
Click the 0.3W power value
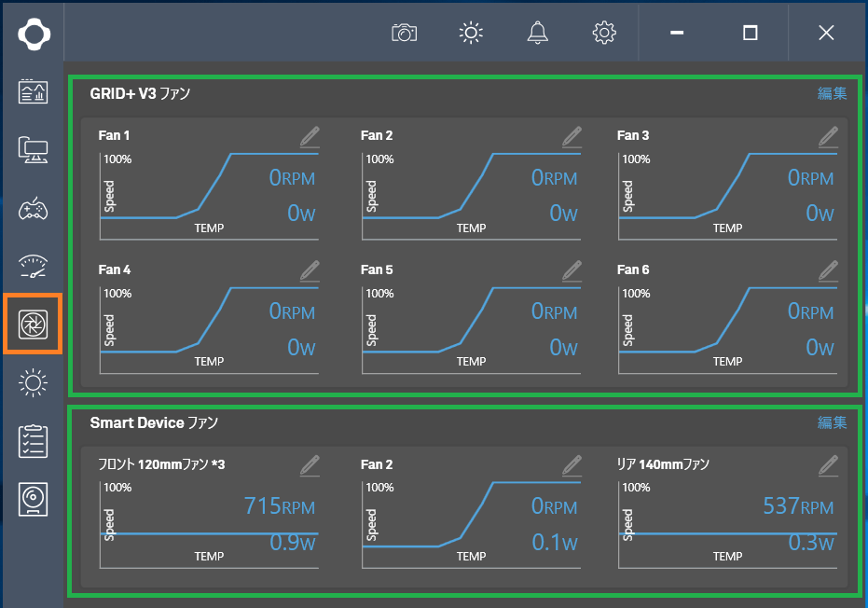click(811, 542)
